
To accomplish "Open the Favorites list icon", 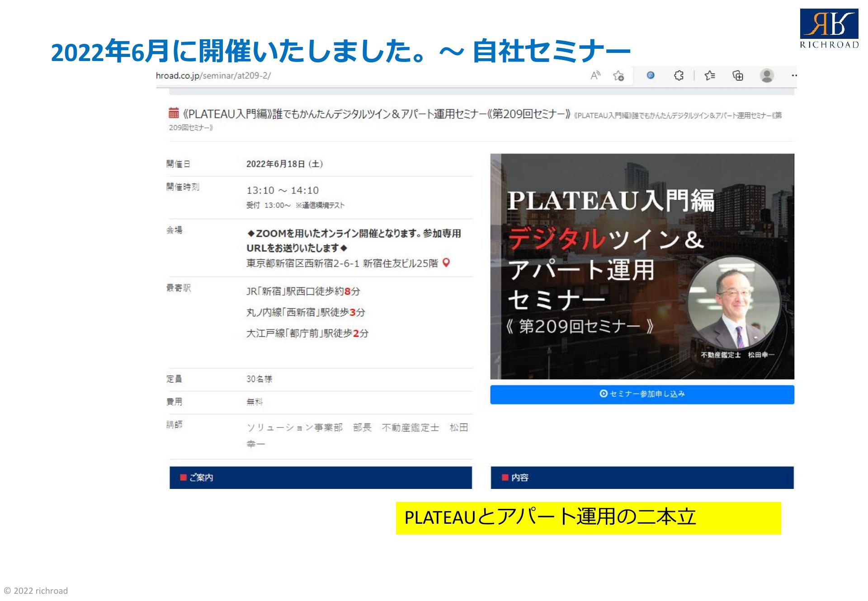I will click(x=710, y=75).
